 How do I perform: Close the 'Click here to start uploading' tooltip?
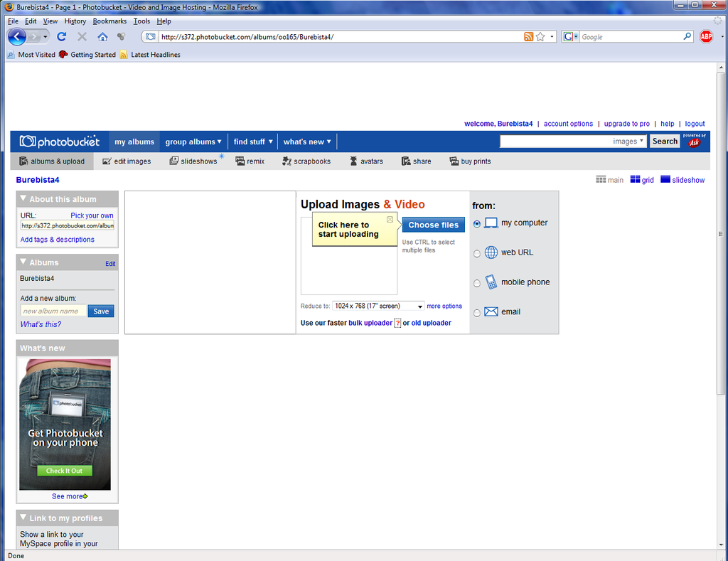[390, 219]
